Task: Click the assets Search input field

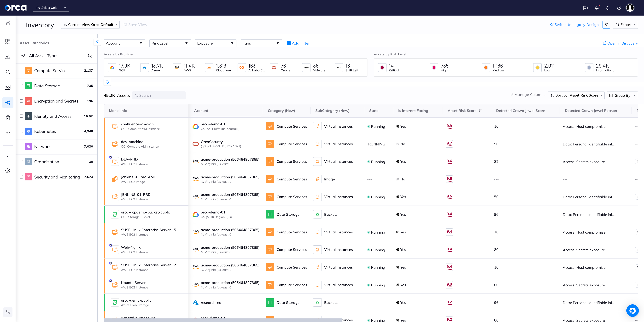Action: 159,95
